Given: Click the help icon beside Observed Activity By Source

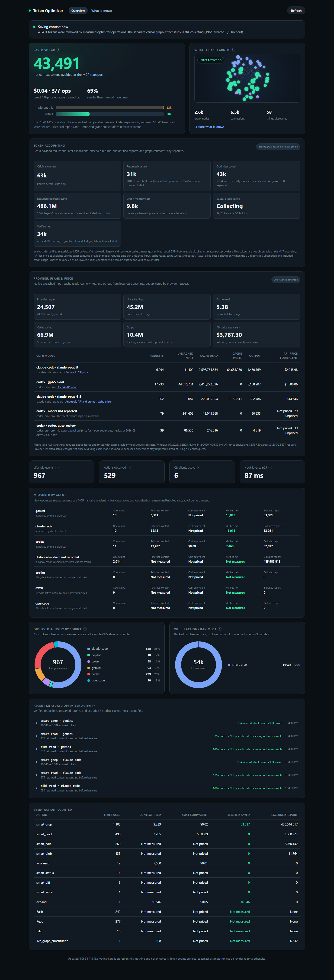Looking at the screenshot, I should pos(85,629).
